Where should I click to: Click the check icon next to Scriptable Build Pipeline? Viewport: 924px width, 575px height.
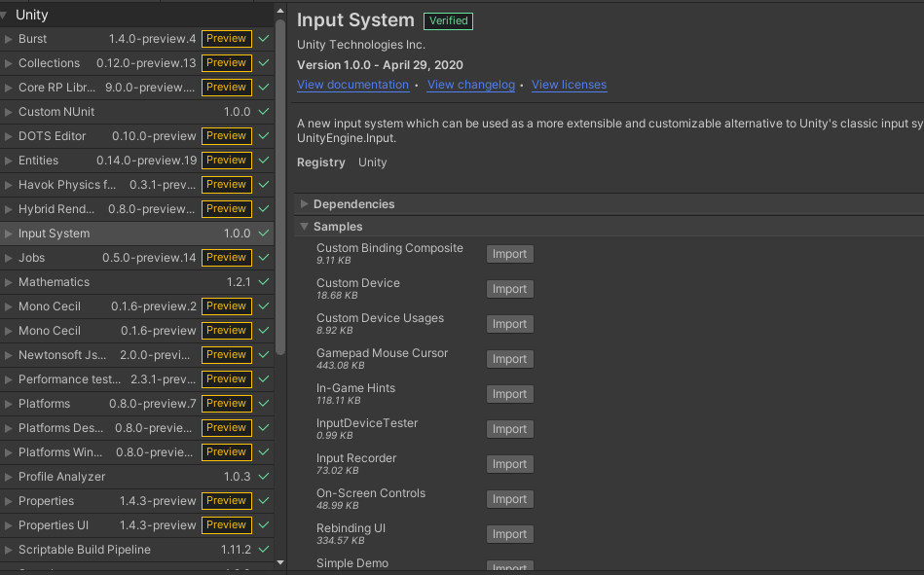point(262,549)
